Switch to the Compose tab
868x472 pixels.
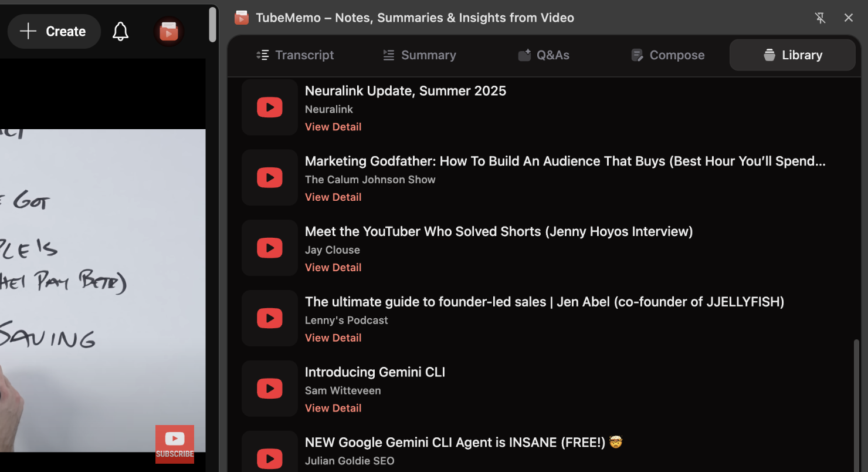[x=668, y=55]
